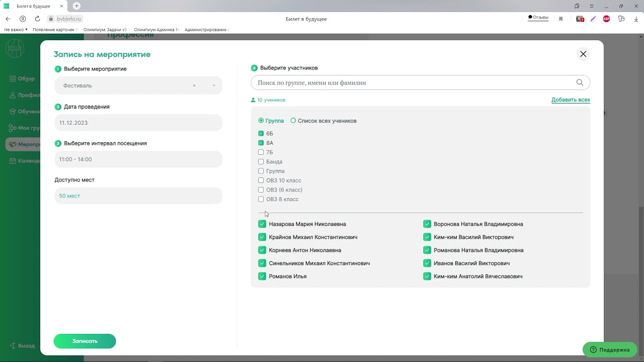
Task: Open the Поддержка support chat
Action: 610,350
